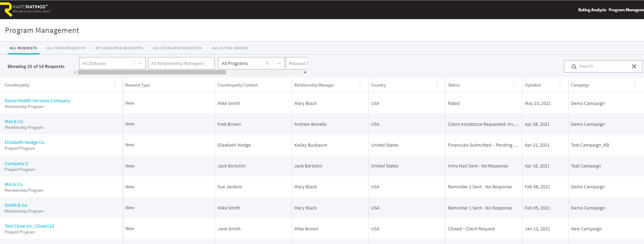Open the All Statuses dropdown

click(113, 63)
